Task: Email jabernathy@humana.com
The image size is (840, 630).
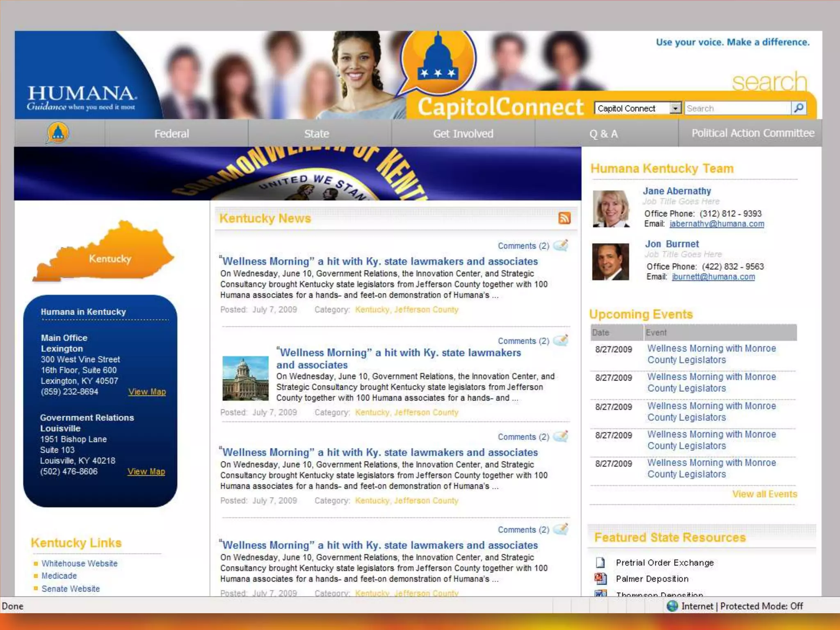Action: 717,224
